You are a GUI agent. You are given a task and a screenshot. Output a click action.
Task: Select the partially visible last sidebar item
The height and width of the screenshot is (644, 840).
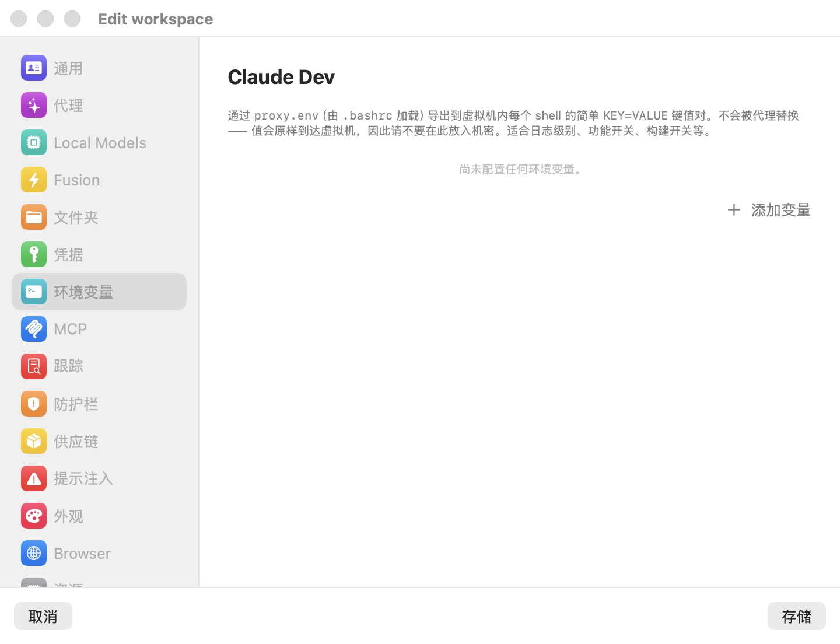99,582
